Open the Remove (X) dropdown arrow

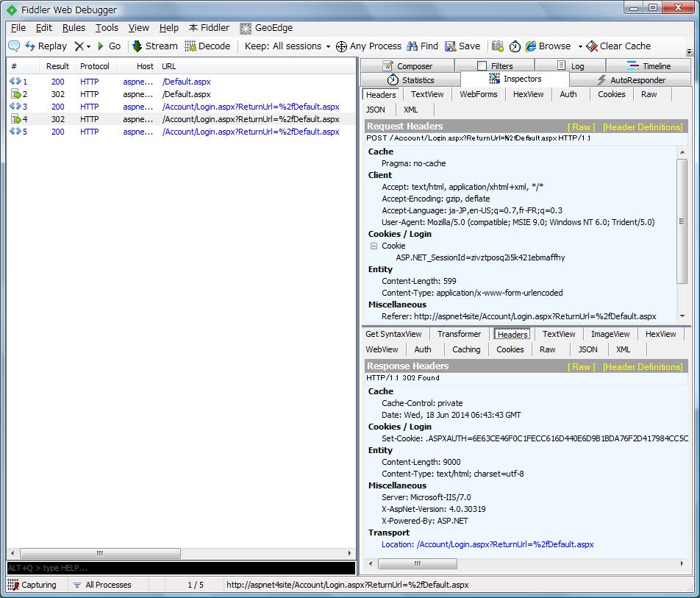click(88, 46)
